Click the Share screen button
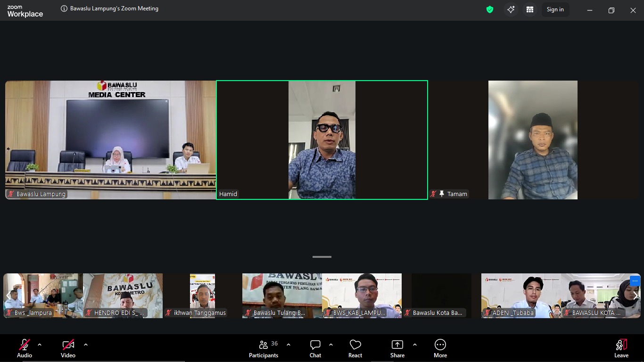Screen dimensions: 644x362 coord(397,349)
